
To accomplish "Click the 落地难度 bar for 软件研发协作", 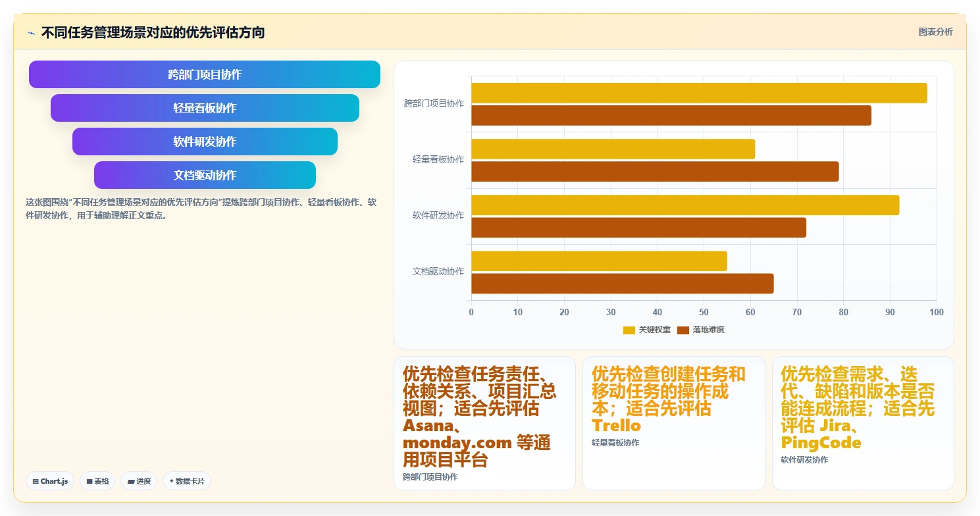I will (638, 227).
